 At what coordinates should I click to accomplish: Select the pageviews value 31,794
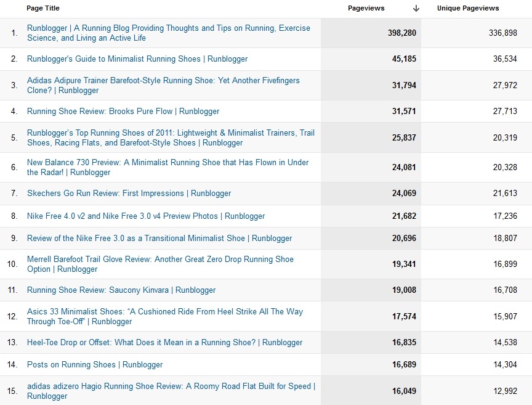[x=404, y=85]
